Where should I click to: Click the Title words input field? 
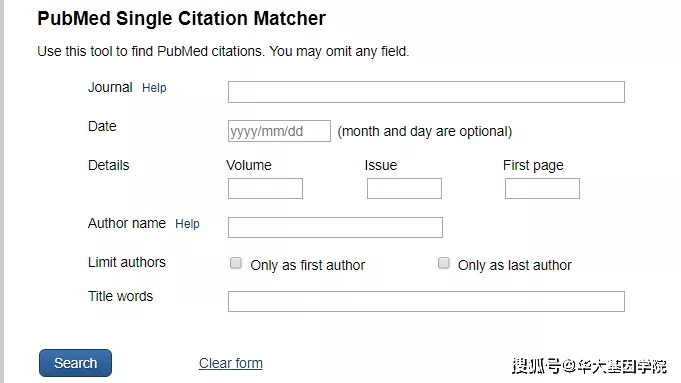pyautogui.click(x=426, y=301)
